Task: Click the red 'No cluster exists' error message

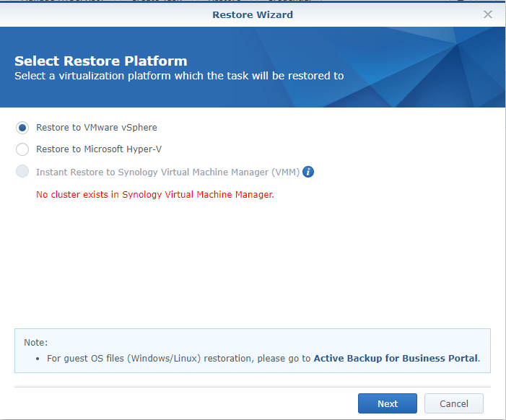Action: (x=155, y=195)
